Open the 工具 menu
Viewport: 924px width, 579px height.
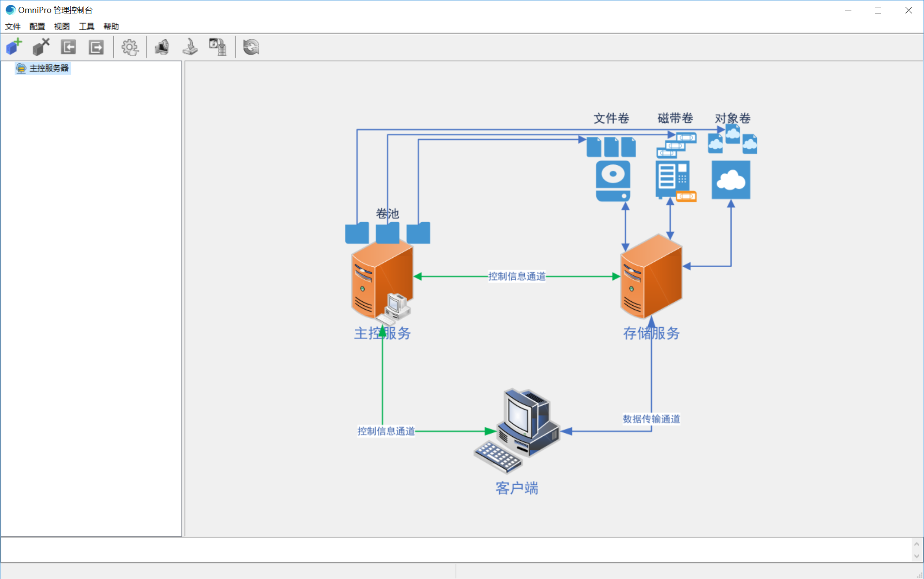[86, 26]
